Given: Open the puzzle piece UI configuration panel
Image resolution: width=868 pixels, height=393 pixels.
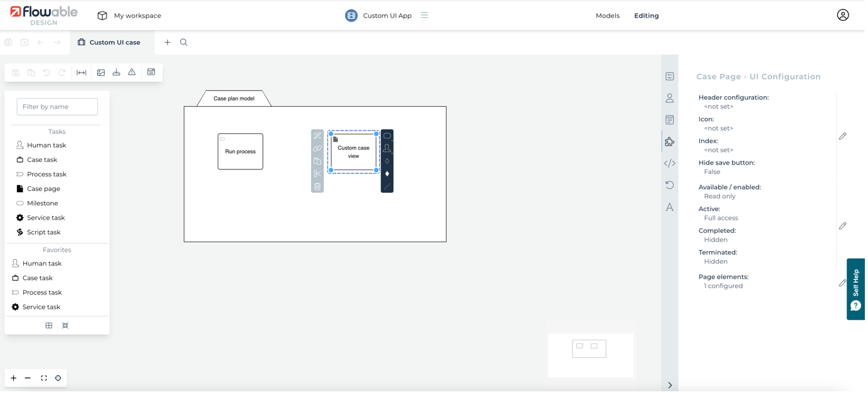Looking at the screenshot, I should tap(670, 142).
